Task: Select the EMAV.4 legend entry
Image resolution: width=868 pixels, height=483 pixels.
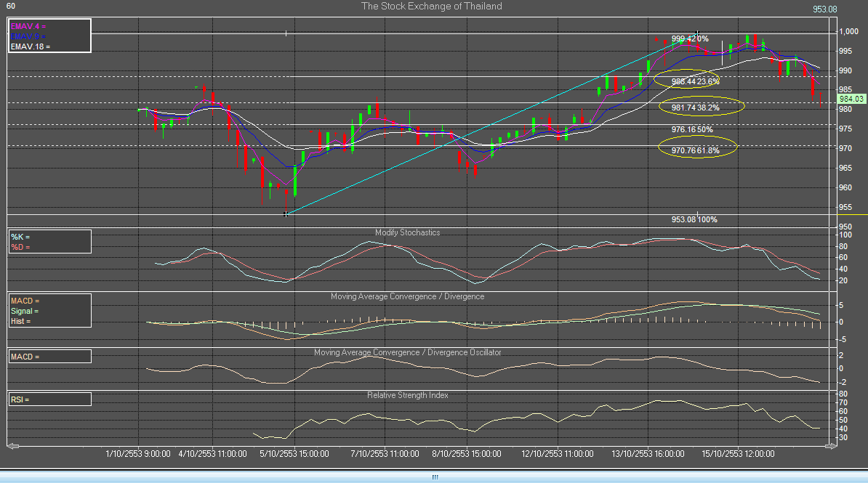Action: (x=28, y=26)
